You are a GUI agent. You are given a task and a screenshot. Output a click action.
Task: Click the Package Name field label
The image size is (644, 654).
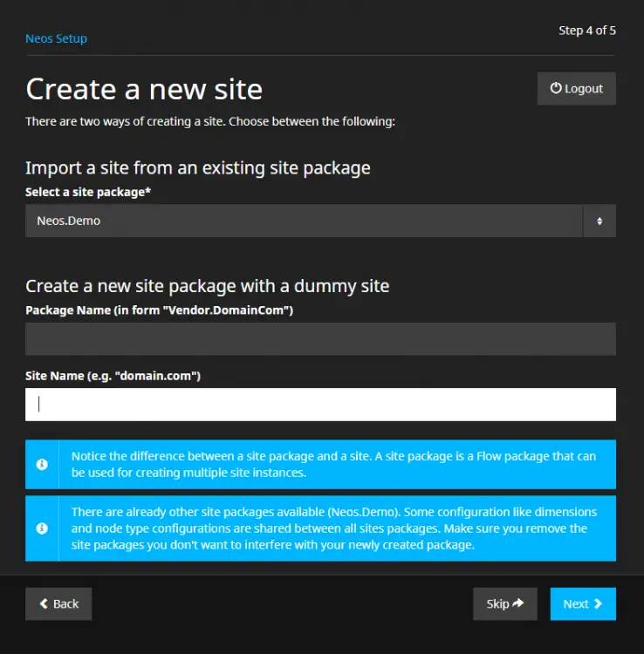coord(159,310)
